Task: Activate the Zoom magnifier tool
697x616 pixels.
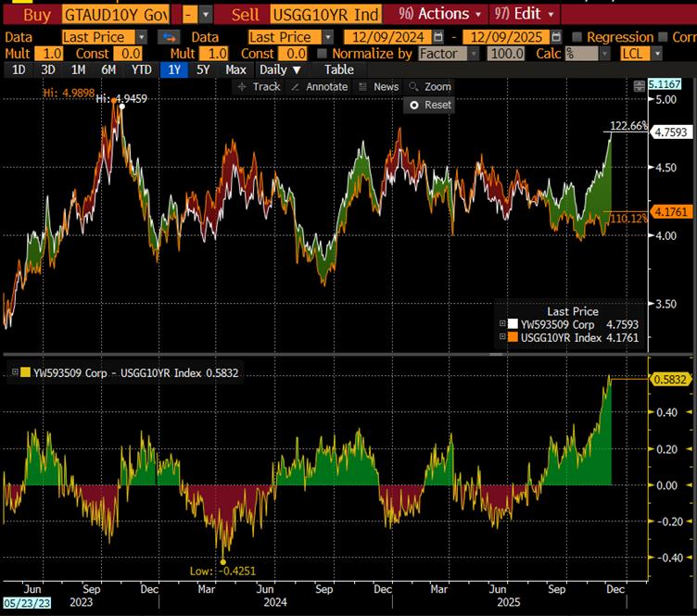Action: pyautogui.click(x=430, y=86)
